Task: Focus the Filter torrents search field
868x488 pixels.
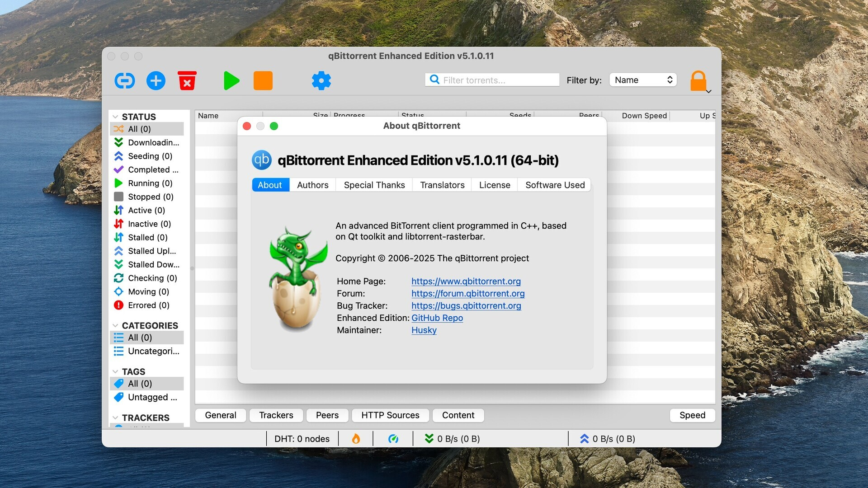Action: 492,80
